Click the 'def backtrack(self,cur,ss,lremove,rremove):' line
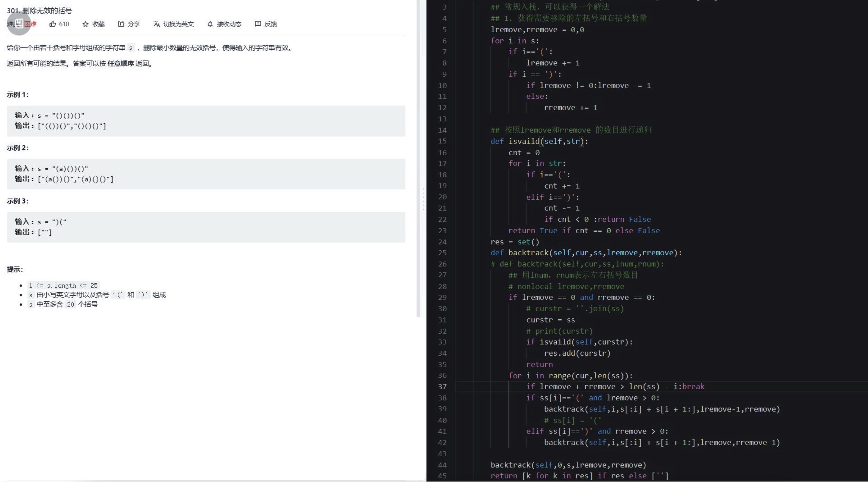The width and height of the screenshot is (868, 482). (586, 253)
